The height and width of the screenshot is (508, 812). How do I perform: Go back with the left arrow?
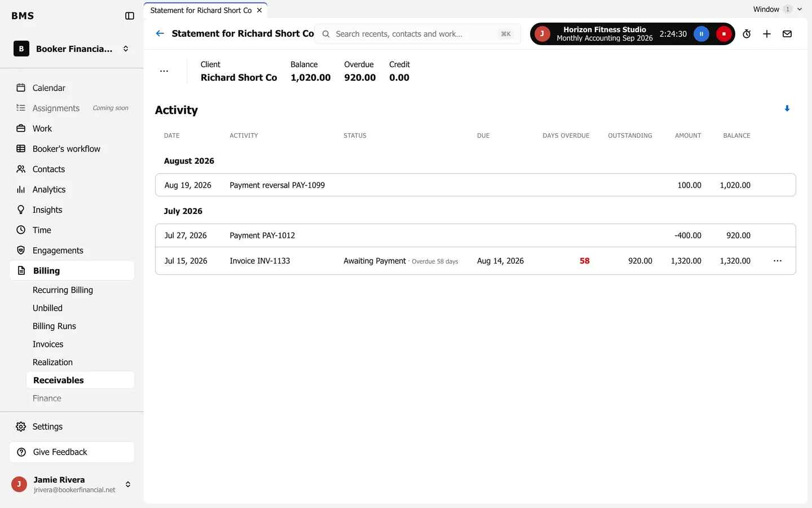pyautogui.click(x=160, y=34)
